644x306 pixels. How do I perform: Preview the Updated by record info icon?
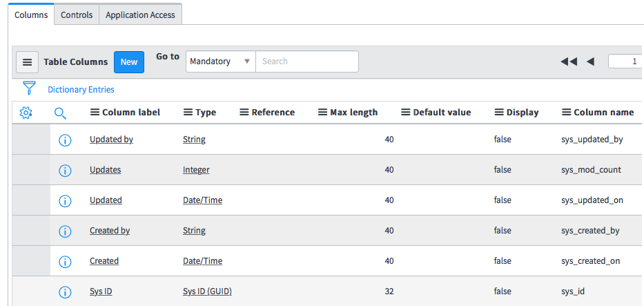pyautogui.click(x=65, y=140)
